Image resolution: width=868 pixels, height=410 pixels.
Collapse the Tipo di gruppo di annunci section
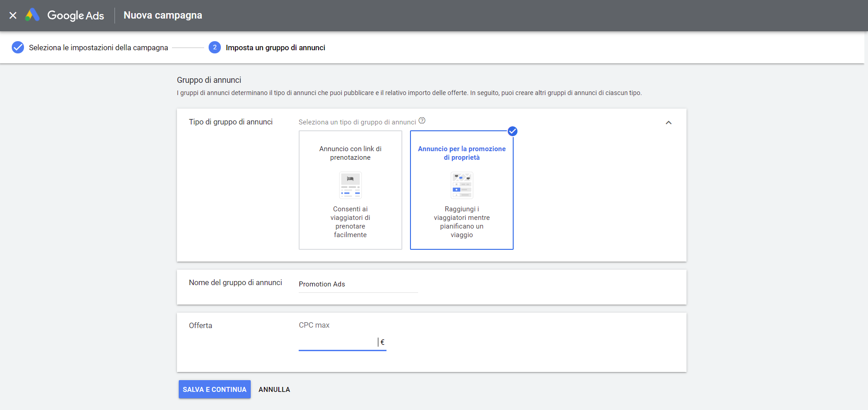(668, 123)
